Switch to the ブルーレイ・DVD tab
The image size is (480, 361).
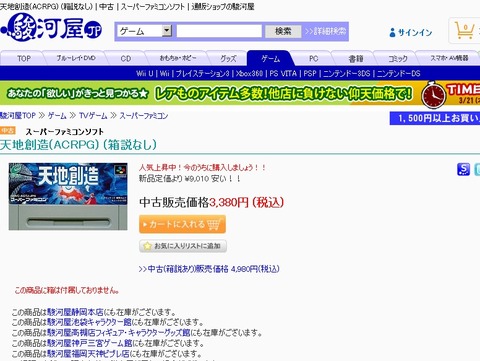[76, 58]
